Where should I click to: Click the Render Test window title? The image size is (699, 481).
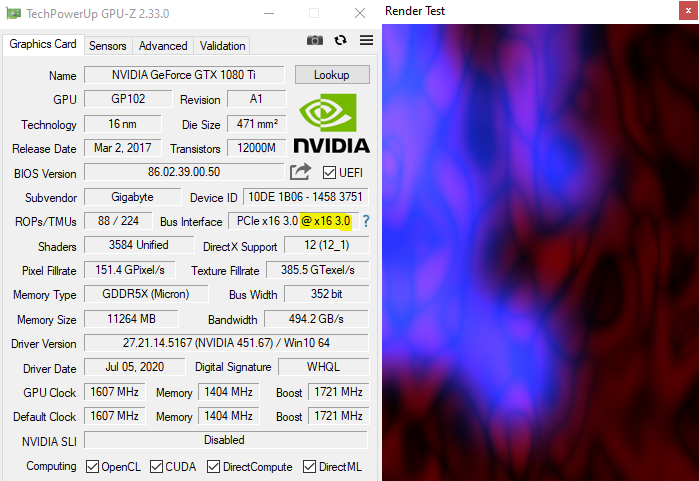415,11
